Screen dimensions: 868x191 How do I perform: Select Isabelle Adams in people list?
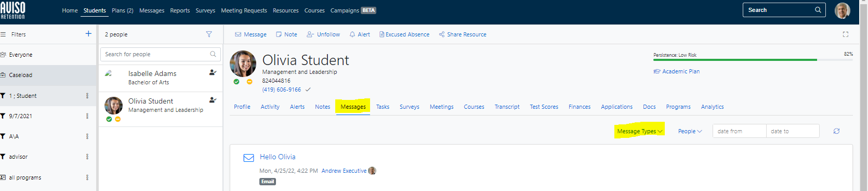point(161,78)
